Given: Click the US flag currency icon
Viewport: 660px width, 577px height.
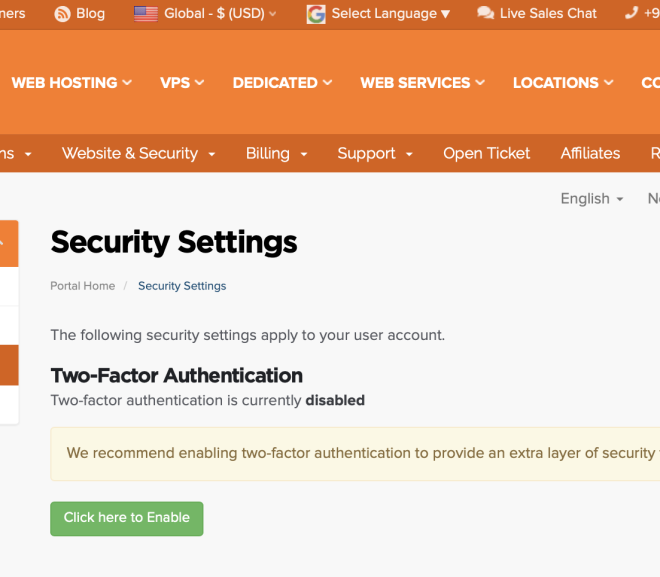Looking at the screenshot, I should click(146, 14).
